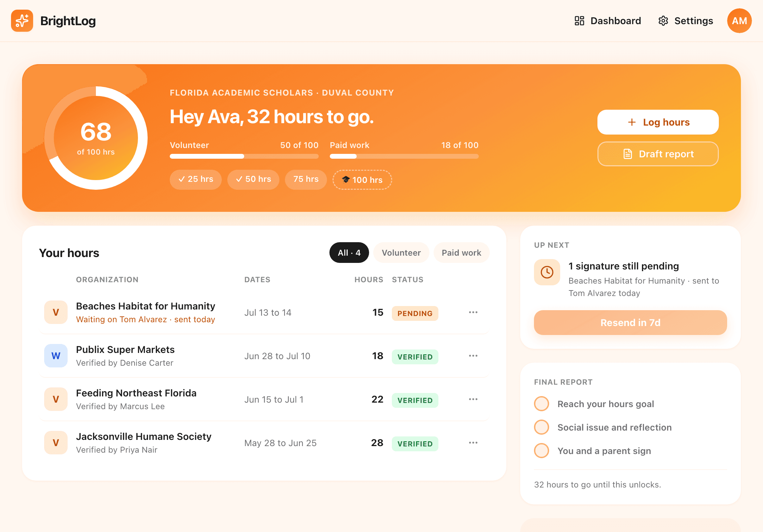
Task: Click the 'May 28 to Jun 25' date cell
Action: pyautogui.click(x=280, y=443)
